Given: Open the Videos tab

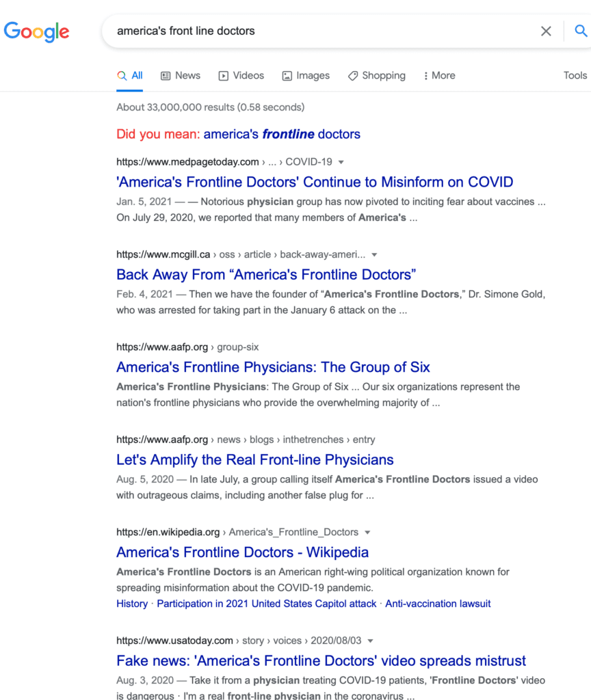Looking at the screenshot, I should click(x=241, y=75).
